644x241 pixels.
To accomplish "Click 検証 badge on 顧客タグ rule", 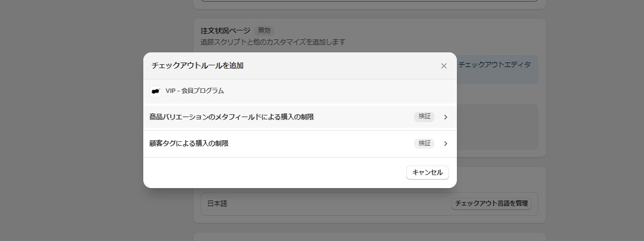I will tap(424, 143).
